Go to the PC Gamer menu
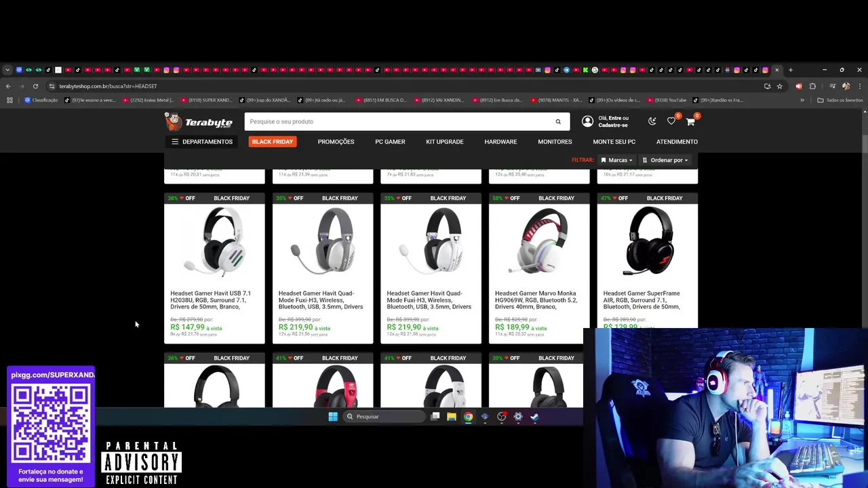The height and width of the screenshot is (488, 868). pyautogui.click(x=390, y=142)
